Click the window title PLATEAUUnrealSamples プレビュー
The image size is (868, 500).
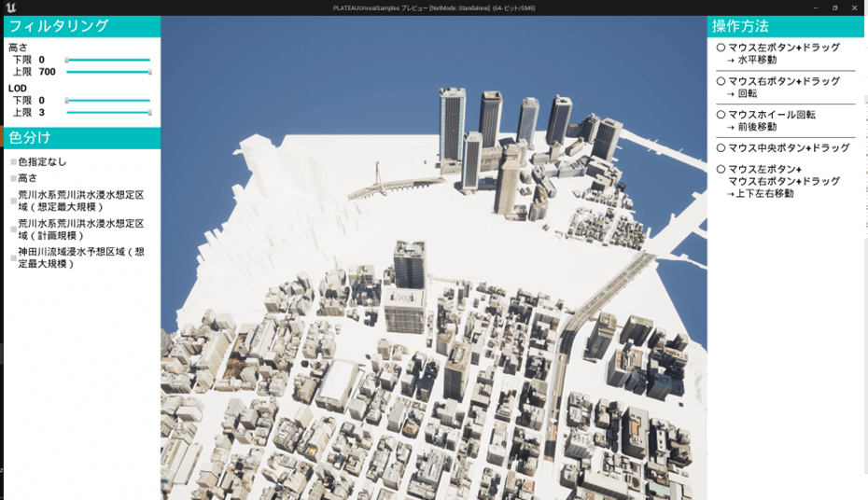tap(434, 8)
